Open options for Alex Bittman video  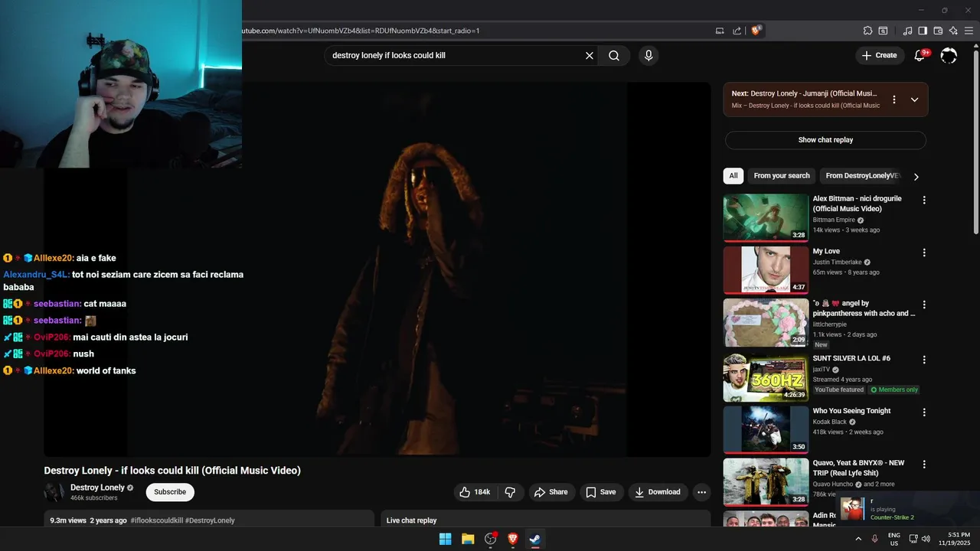pos(924,201)
